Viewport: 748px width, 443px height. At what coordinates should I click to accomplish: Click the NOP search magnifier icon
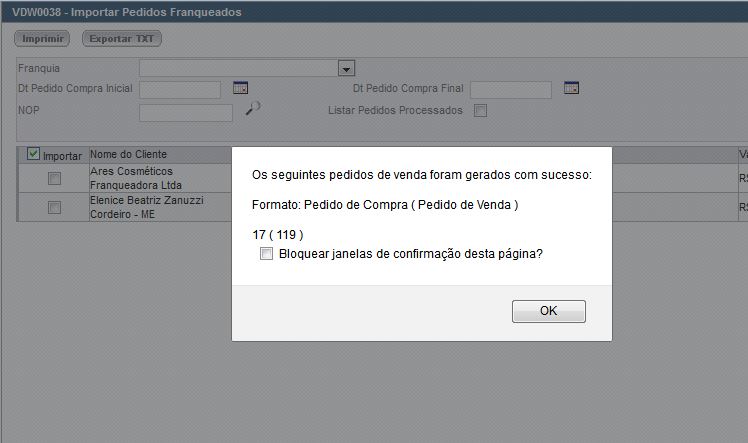point(252,109)
